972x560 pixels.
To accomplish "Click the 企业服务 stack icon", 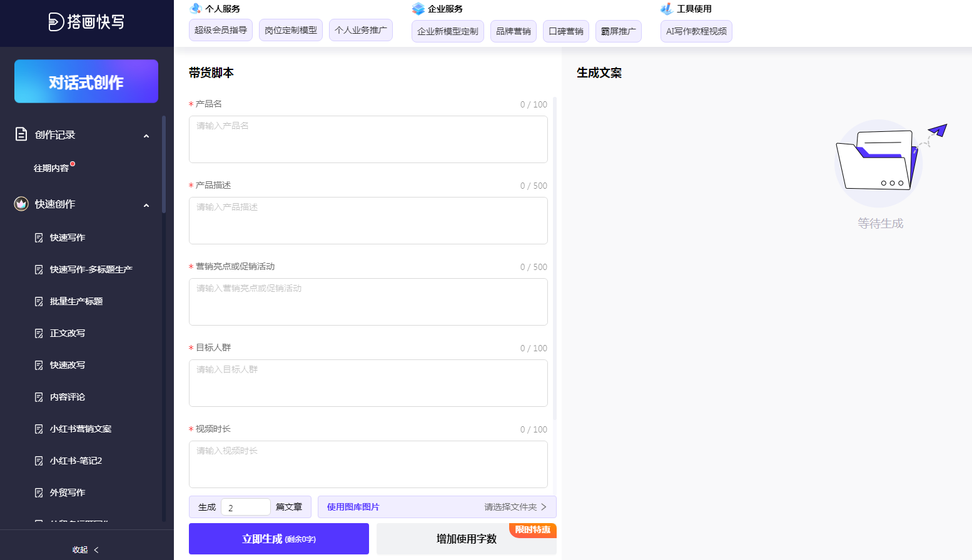I will (418, 8).
